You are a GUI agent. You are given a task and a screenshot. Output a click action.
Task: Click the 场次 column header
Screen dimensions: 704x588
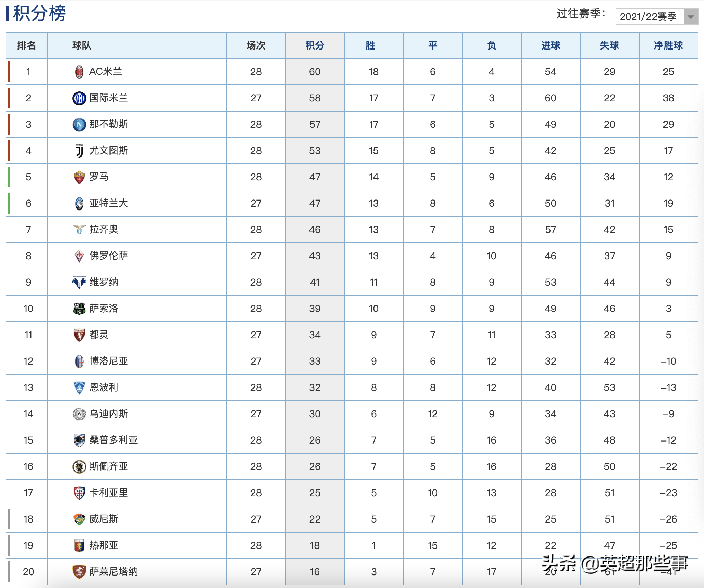pos(256,45)
